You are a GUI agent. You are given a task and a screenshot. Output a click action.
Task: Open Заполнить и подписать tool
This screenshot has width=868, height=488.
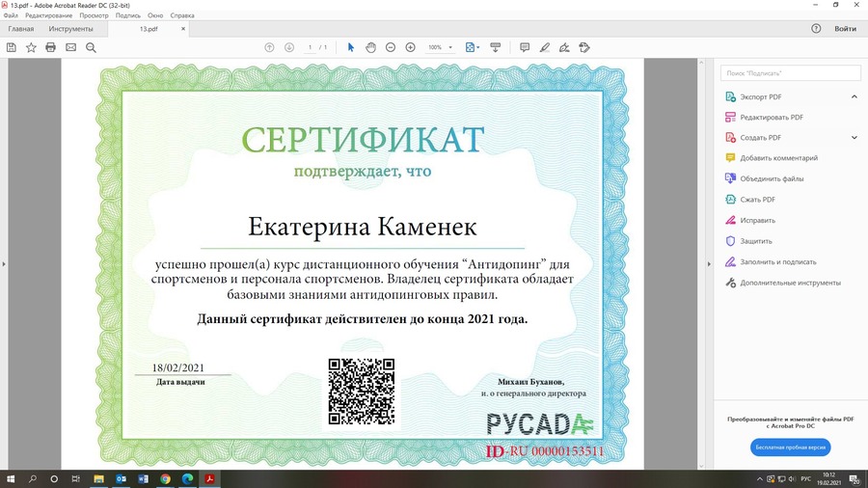pyautogui.click(x=777, y=261)
